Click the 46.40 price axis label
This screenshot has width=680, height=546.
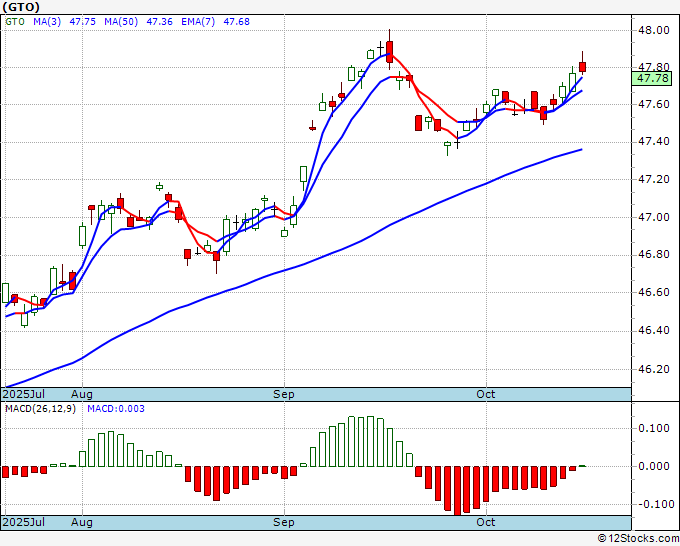[654, 330]
